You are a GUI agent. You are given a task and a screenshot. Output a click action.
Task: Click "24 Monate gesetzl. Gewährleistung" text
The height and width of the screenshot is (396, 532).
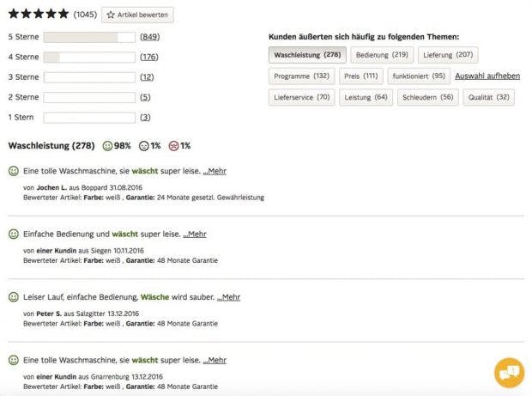click(210, 198)
